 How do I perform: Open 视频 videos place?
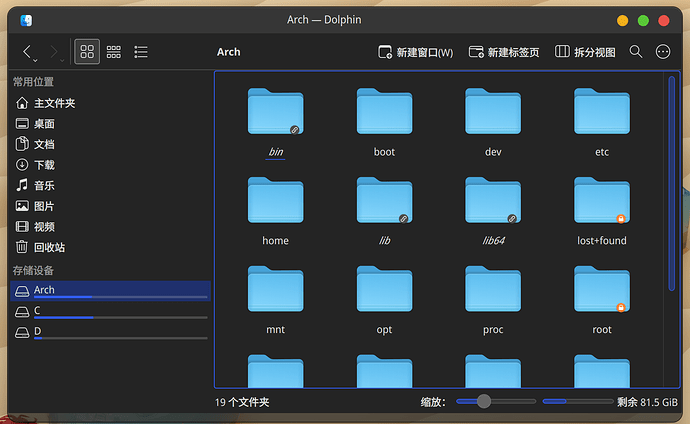coord(110,227)
